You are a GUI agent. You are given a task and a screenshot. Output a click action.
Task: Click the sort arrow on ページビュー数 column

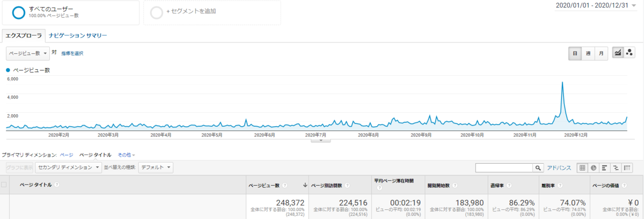click(x=305, y=185)
